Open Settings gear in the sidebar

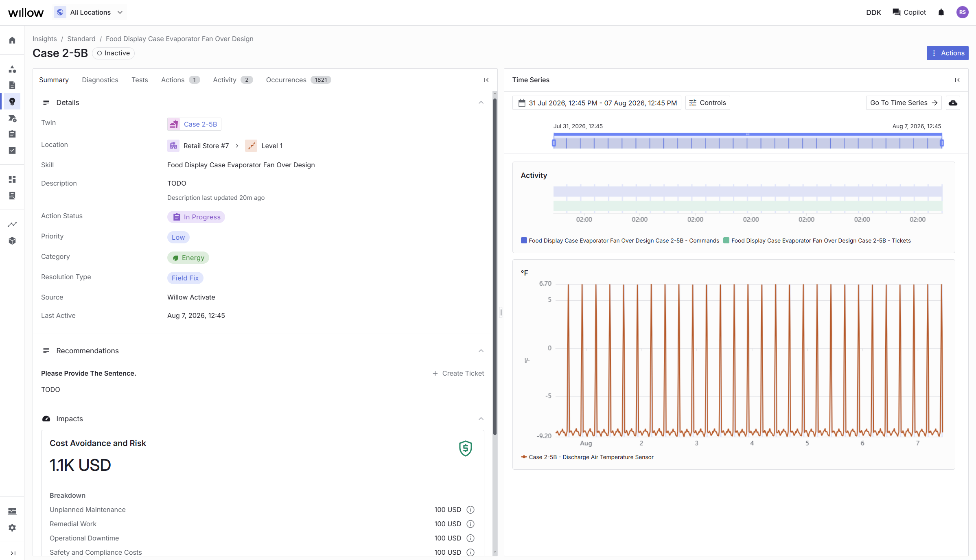(12, 527)
